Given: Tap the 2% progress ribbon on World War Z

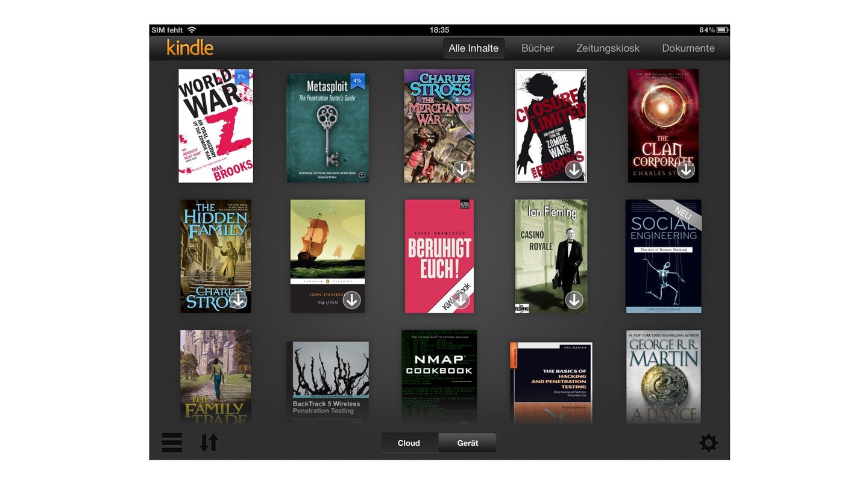Looking at the screenshot, I should click(x=242, y=77).
